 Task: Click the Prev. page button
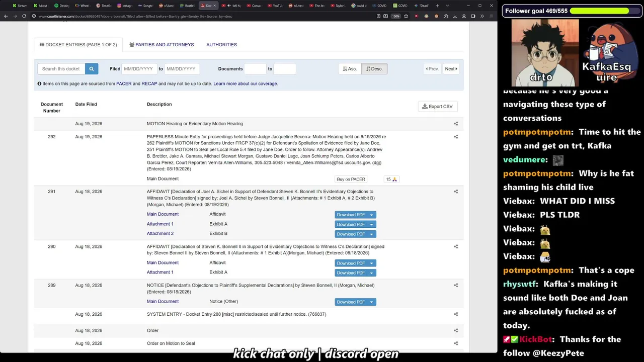pos(432,69)
